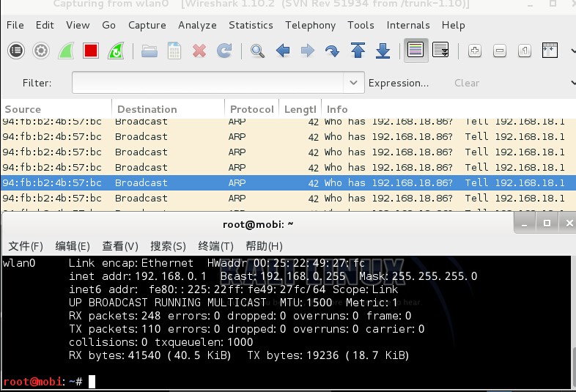
Task: Click the find packet magnifier icon
Action: pyautogui.click(x=257, y=51)
